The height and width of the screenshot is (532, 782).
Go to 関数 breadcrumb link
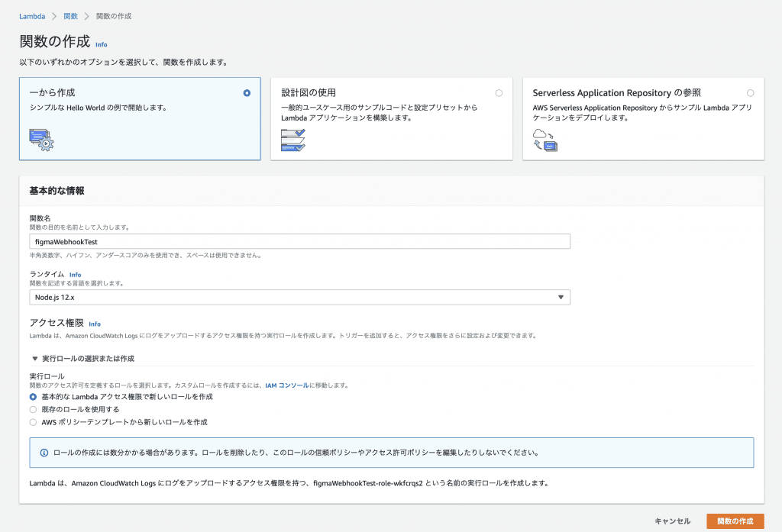pos(71,17)
